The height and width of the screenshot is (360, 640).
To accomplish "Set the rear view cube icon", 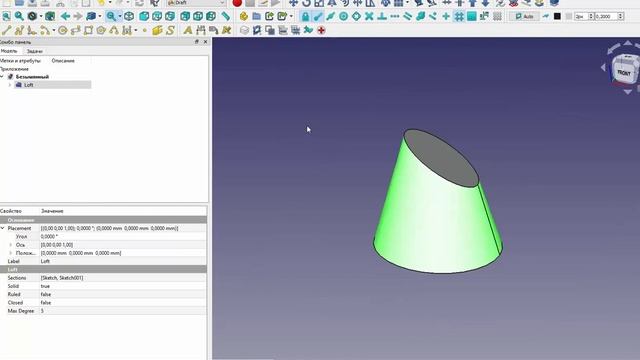I will coord(185,16).
